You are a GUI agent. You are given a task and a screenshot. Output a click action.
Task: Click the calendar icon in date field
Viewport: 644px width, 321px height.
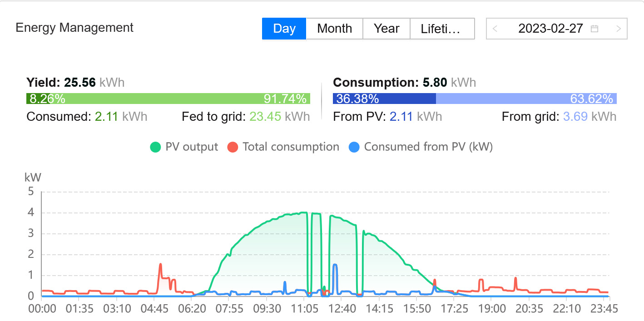coord(594,29)
